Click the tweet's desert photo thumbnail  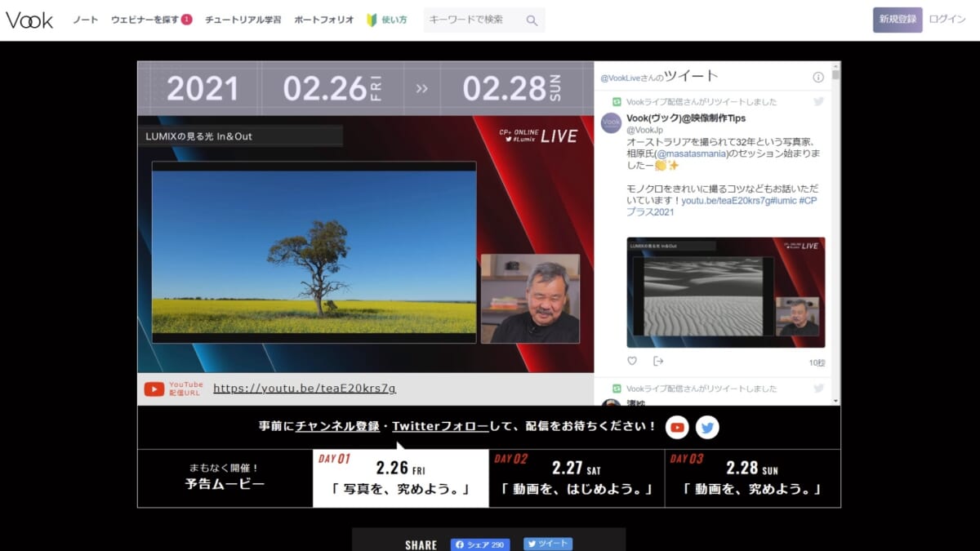click(x=725, y=292)
